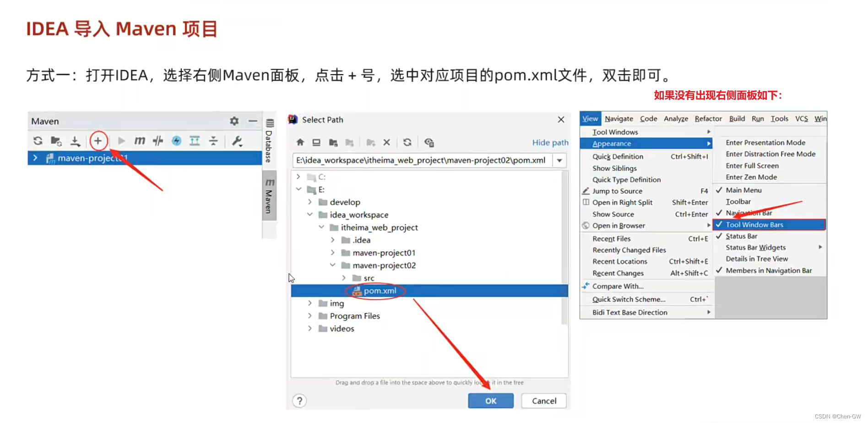Image resolution: width=868 pixels, height=423 pixels.
Task: Toggle Maven Offline Mode icon
Action: (158, 141)
